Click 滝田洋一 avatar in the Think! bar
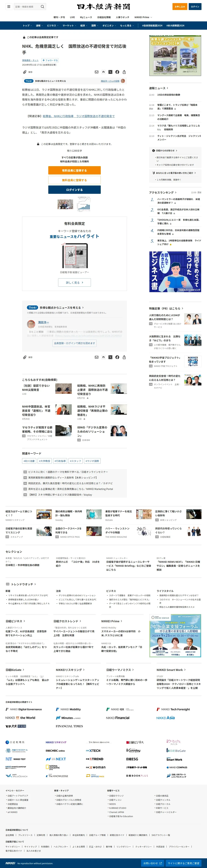Viewport: 207px width, 868px height. coord(123,81)
